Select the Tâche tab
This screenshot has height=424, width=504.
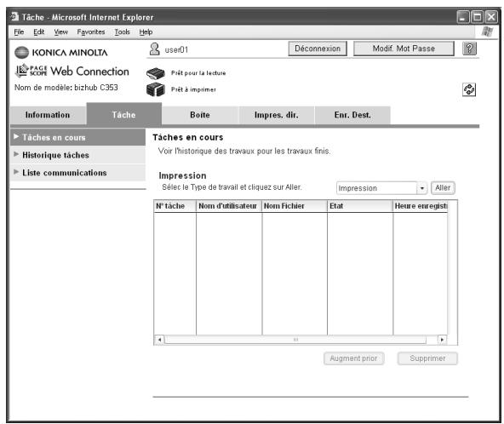123,114
